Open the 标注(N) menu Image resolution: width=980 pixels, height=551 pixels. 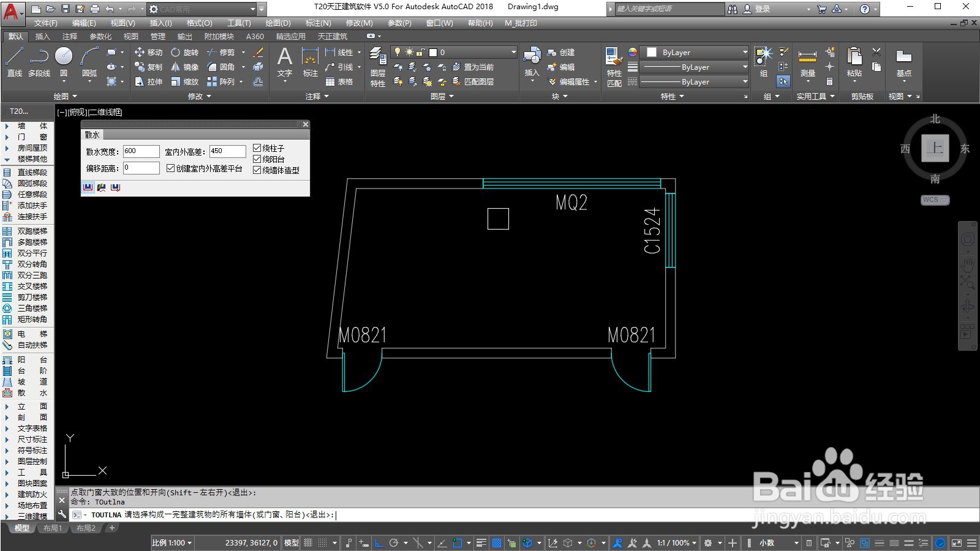pyautogui.click(x=318, y=23)
